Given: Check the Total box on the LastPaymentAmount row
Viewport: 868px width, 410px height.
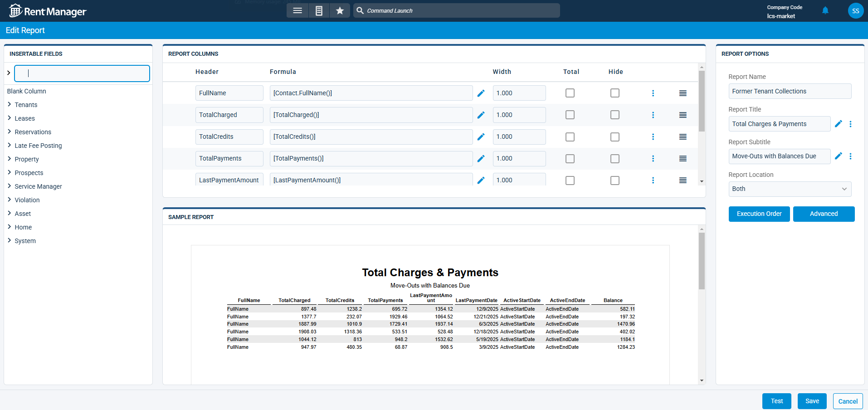Looking at the screenshot, I should (570, 180).
